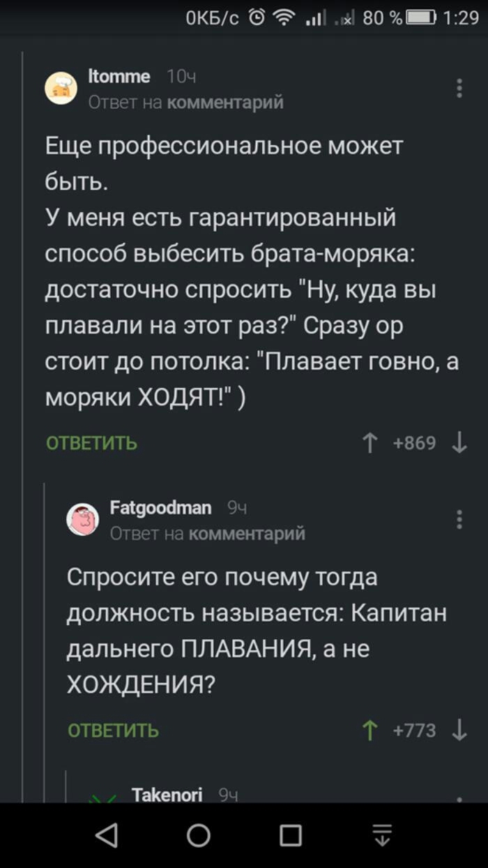Open Android recent apps

click(290, 835)
